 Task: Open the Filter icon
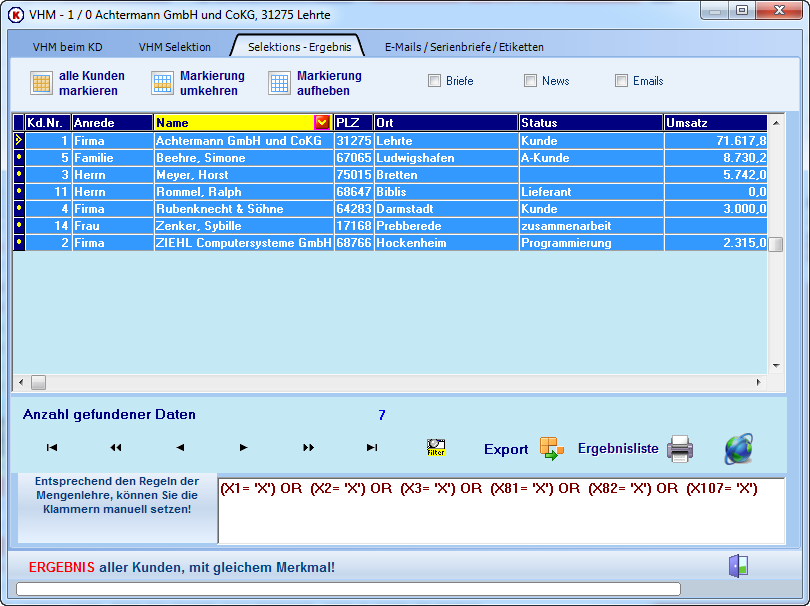[x=436, y=447]
